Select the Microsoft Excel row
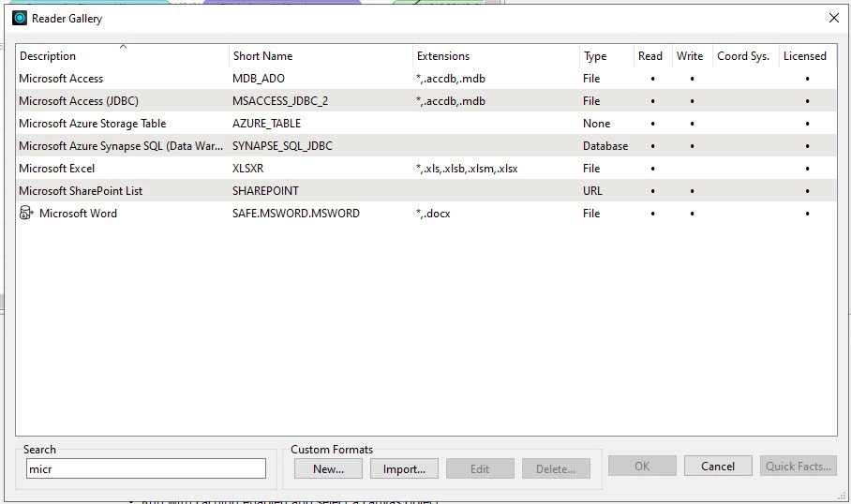 click(426, 169)
